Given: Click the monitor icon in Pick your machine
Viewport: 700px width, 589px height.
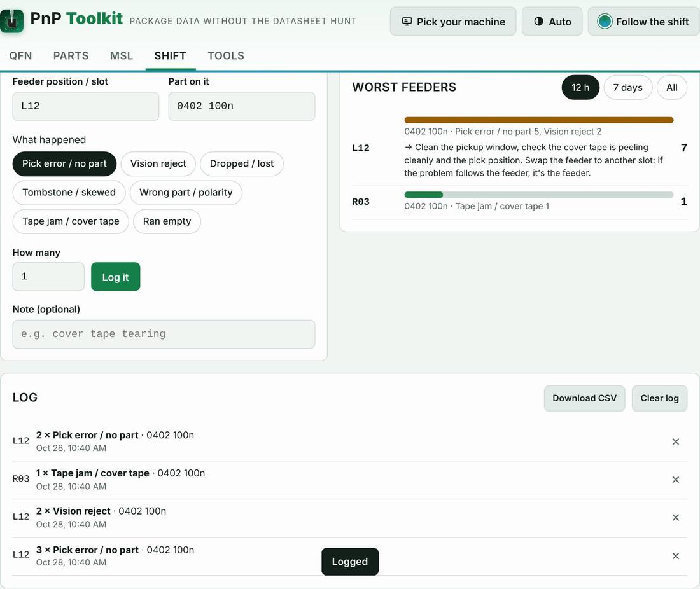Looking at the screenshot, I should pyautogui.click(x=407, y=22).
